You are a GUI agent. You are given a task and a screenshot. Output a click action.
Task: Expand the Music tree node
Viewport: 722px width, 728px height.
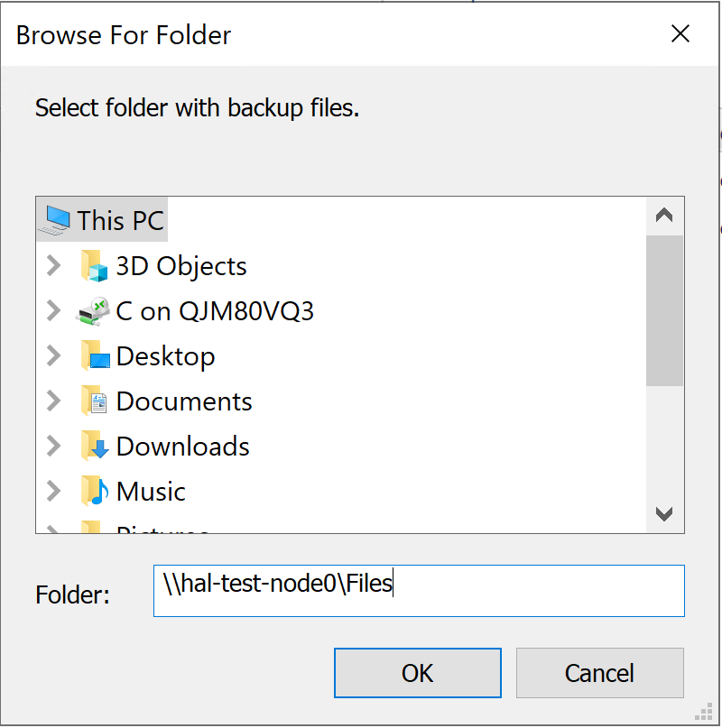coord(54,492)
